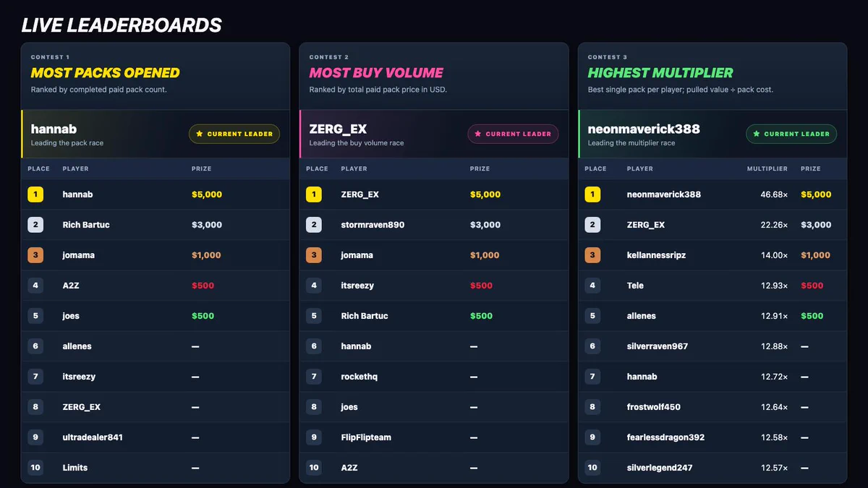Click the bronze place 3 badge beside kellannessripz
This screenshot has width=868, height=488.
(x=592, y=255)
